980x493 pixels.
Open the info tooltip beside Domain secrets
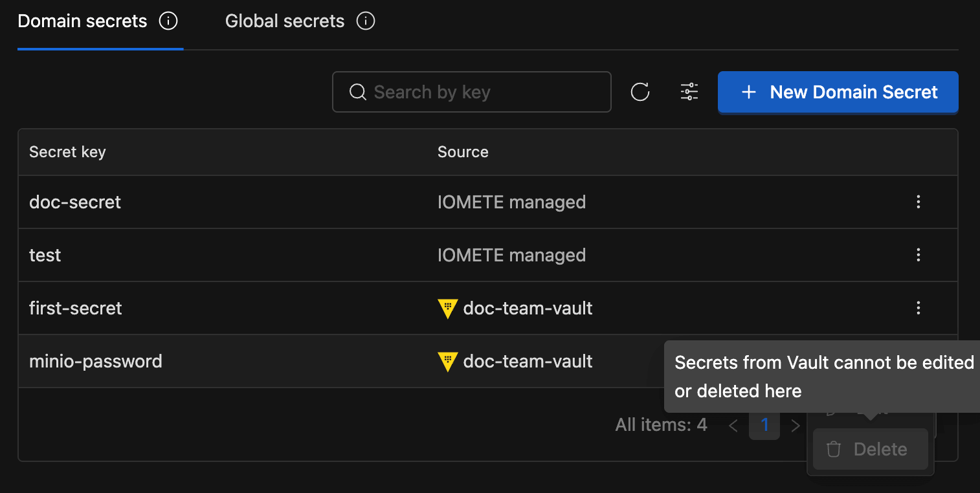(169, 21)
